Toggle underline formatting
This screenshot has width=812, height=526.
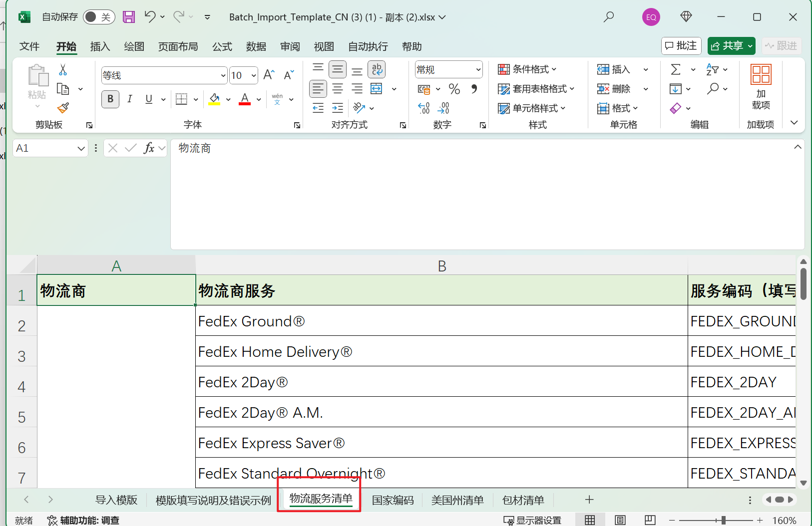pos(149,99)
